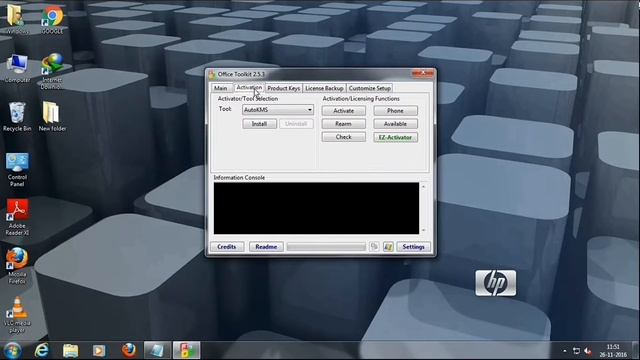Show hidden system tray icons

[564, 351]
